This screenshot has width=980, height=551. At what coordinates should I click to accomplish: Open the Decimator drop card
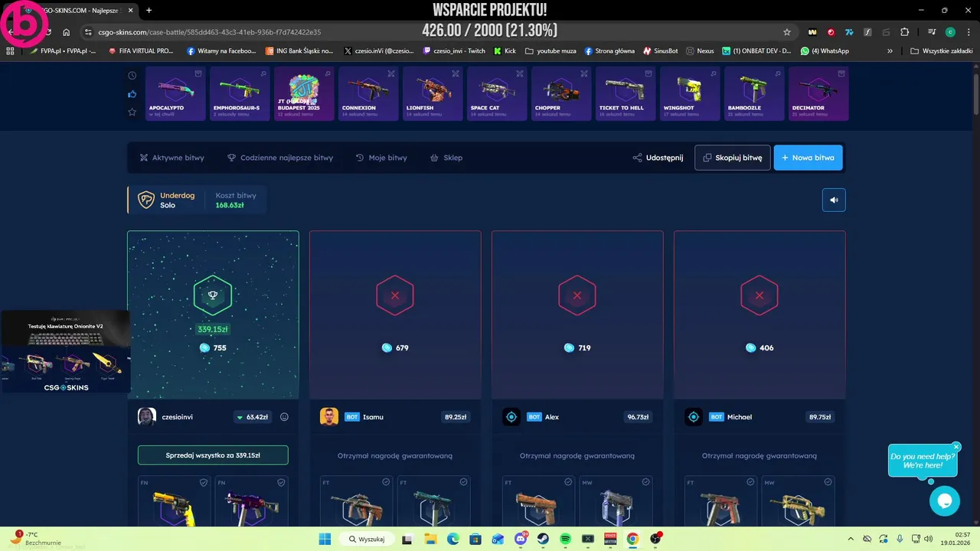[818, 93]
